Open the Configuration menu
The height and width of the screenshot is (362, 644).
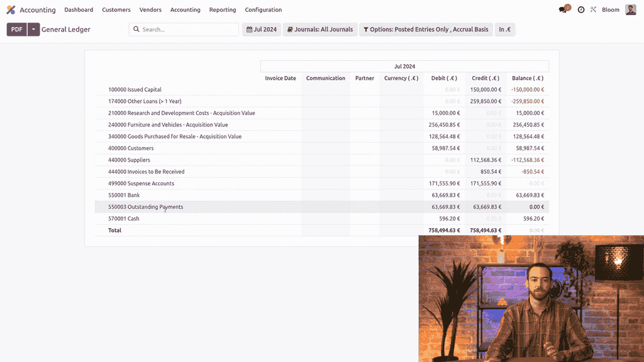click(x=263, y=10)
